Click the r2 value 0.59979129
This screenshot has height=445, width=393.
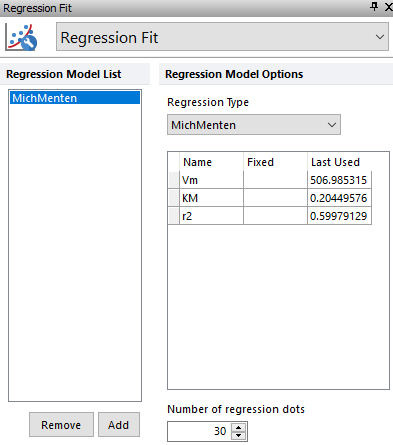tap(339, 216)
